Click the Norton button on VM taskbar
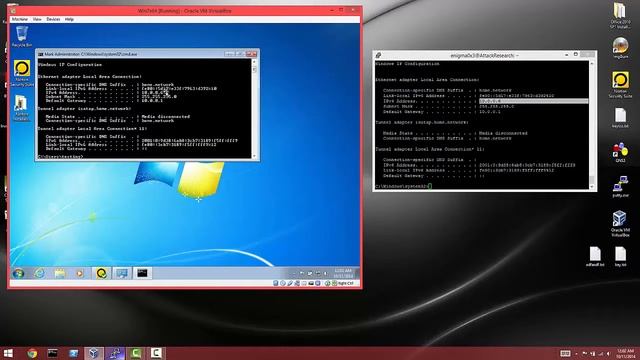Image resolution: width=640 pixels, height=360 pixels. pyautogui.click(x=101, y=273)
